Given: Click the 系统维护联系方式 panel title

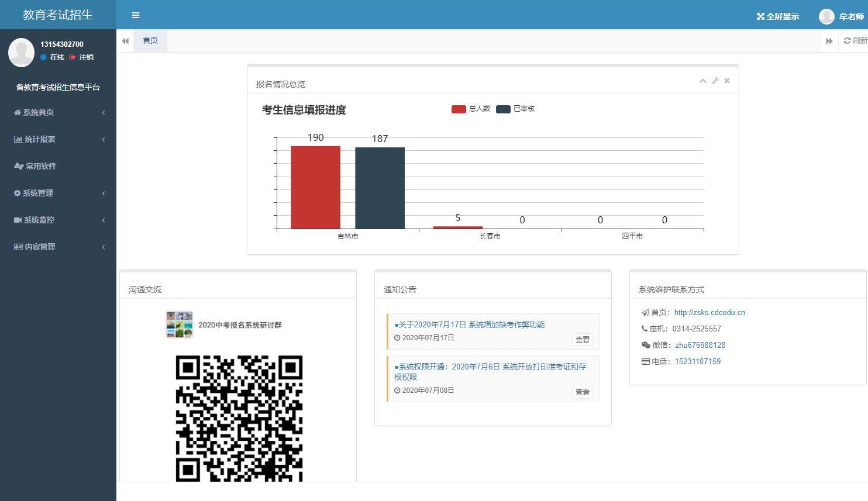Looking at the screenshot, I should (671, 289).
